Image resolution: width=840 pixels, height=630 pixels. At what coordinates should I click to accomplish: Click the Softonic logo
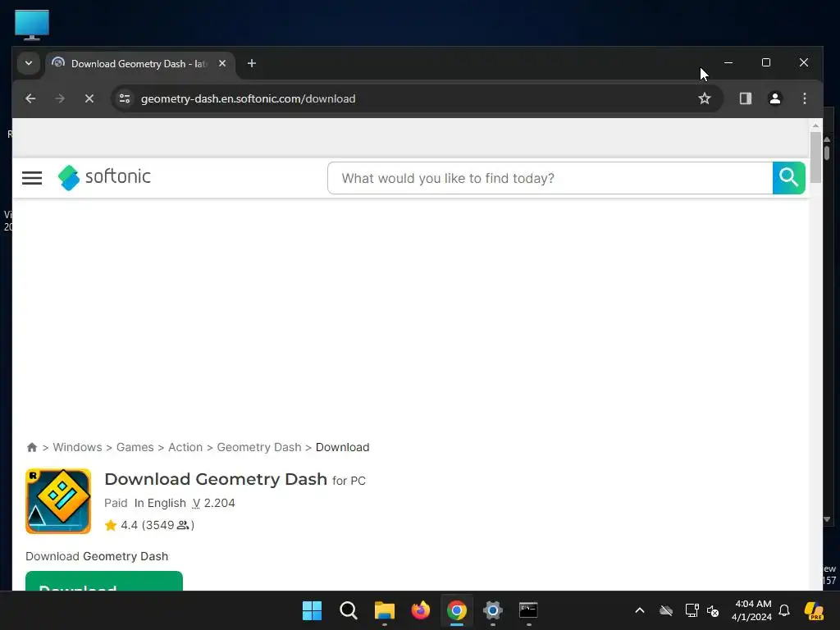(x=104, y=177)
